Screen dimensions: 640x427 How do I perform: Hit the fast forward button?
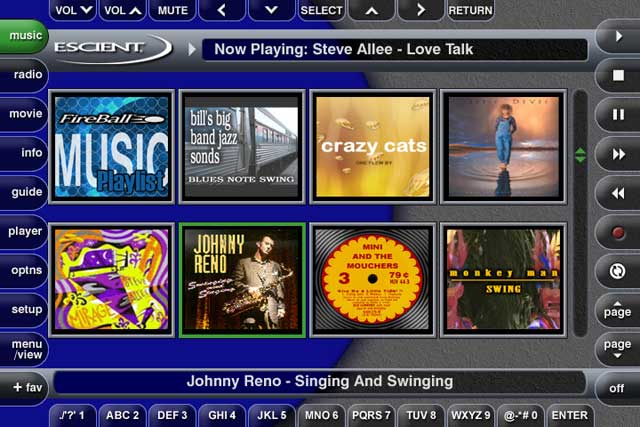[617, 153]
